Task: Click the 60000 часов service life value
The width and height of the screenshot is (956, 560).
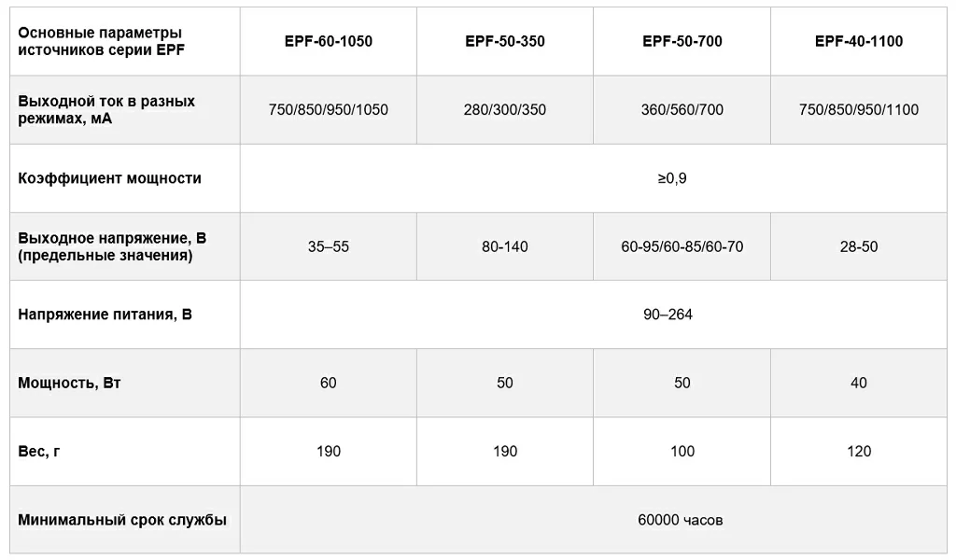Action: (680, 520)
